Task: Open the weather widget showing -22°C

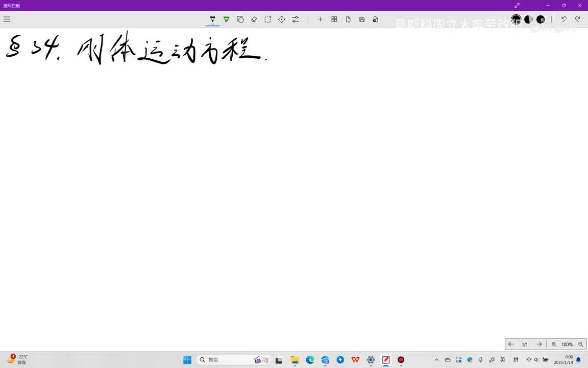Action: (x=18, y=359)
